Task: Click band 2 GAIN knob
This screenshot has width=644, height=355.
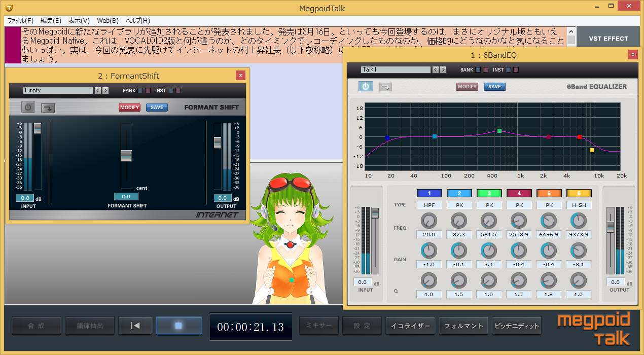Action: 459,251
